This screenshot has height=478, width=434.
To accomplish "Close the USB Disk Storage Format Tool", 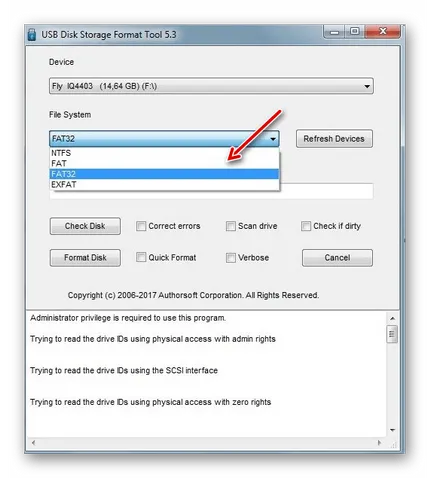I will tap(383, 31).
